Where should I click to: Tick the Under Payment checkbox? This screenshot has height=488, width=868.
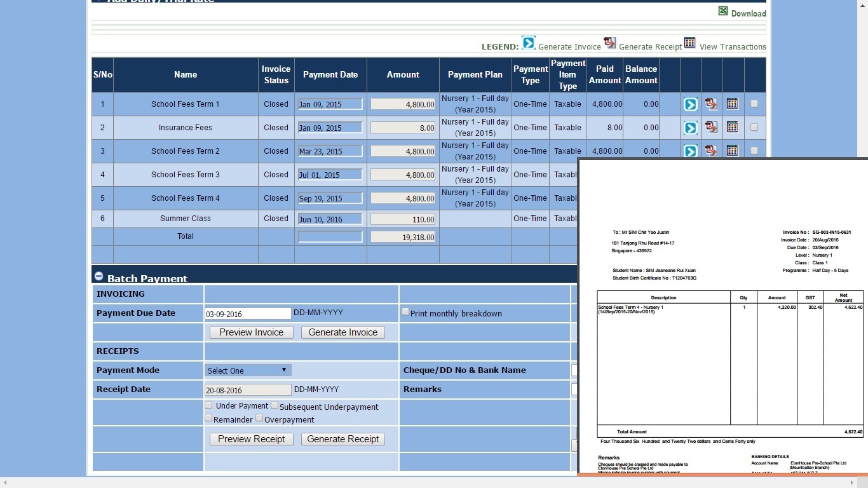(x=208, y=405)
